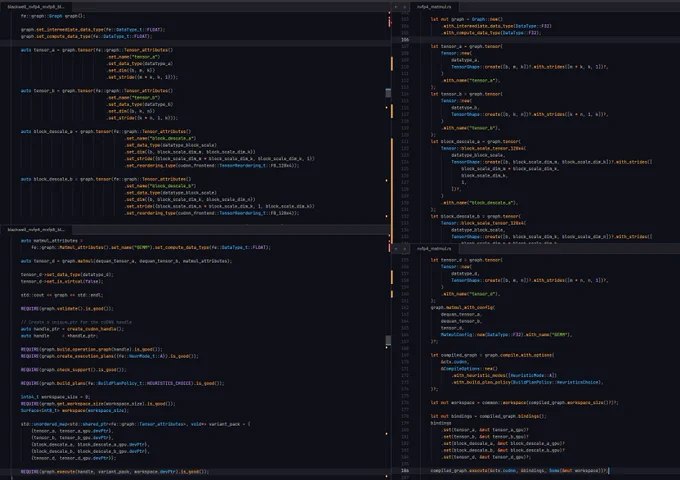Click the 'graph.matmul_with_config(' line
The image size is (680, 480).
pos(462,307)
